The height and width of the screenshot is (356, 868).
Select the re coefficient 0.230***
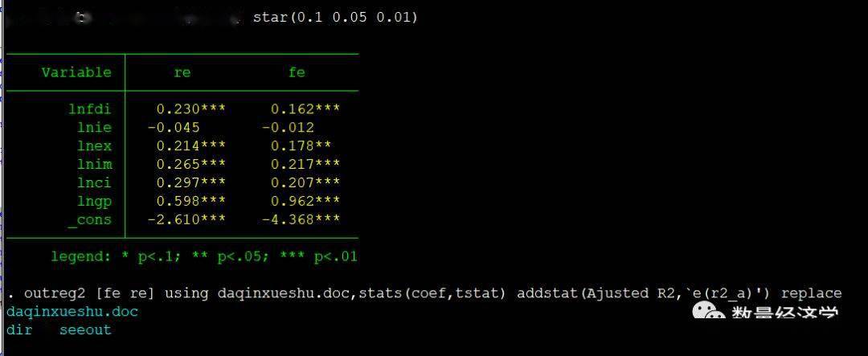[x=191, y=109]
